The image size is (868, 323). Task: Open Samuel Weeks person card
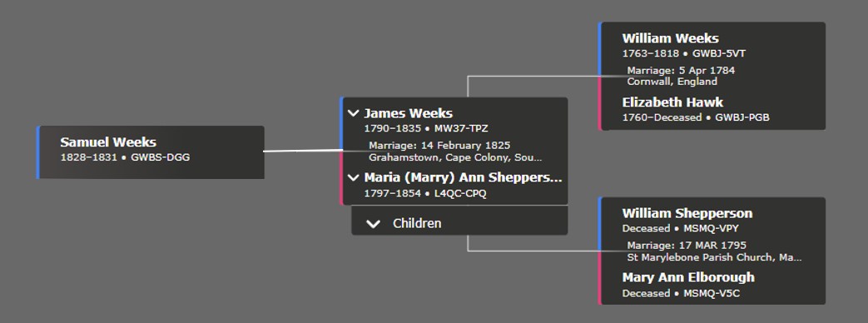click(x=150, y=152)
